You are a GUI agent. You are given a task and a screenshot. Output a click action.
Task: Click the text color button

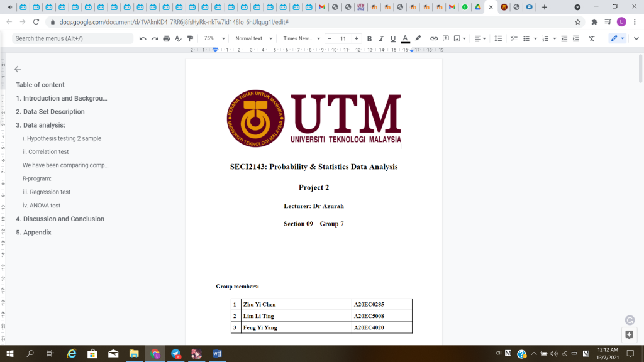(x=406, y=38)
